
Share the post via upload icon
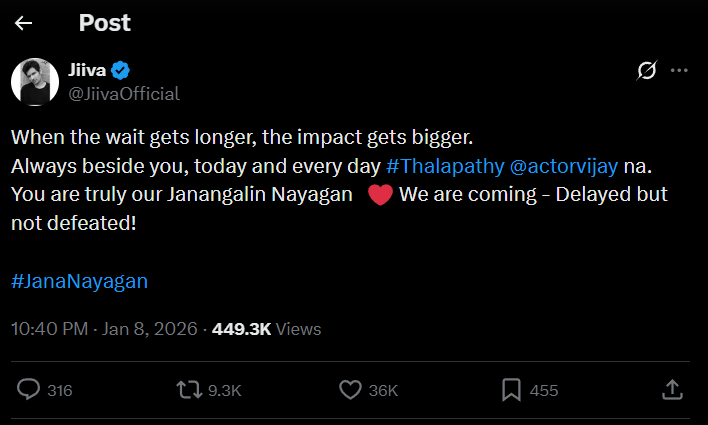click(673, 389)
